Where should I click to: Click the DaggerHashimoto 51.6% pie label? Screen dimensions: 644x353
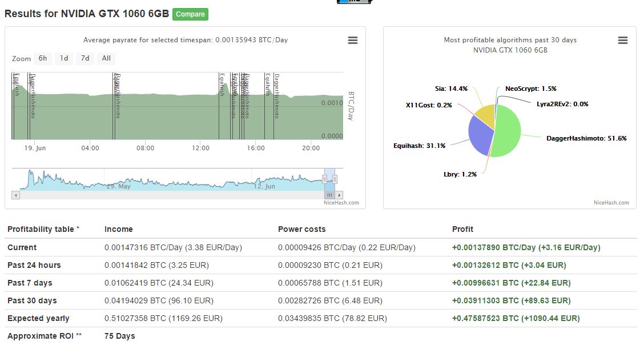[x=586, y=138]
